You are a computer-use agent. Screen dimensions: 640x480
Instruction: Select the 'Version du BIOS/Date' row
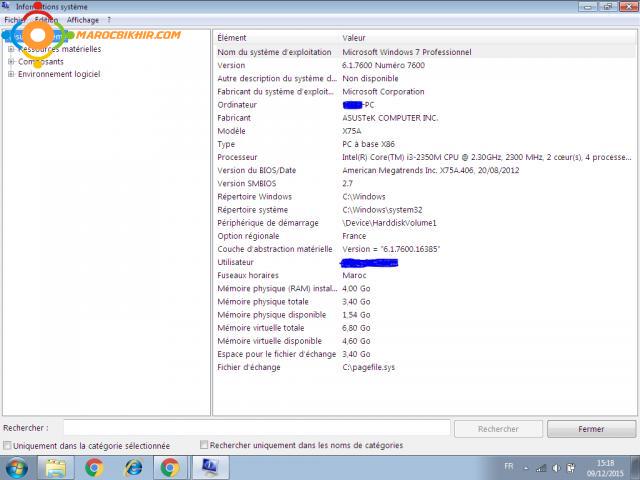pos(424,170)
